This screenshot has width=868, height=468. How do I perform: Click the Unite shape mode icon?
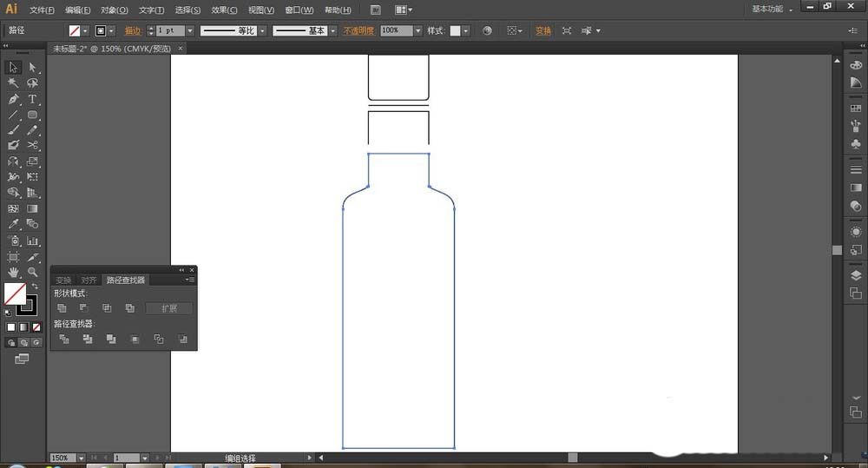pos(62,308)
